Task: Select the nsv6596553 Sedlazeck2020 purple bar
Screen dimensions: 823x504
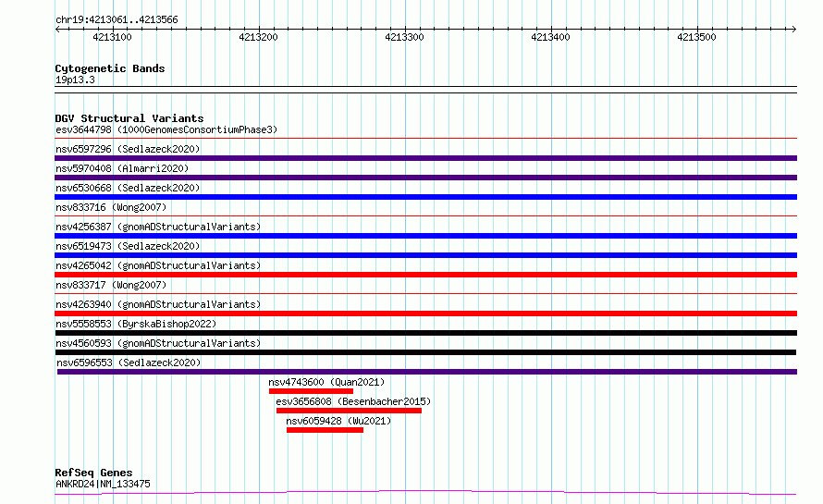Action: [x=427, y=372]
